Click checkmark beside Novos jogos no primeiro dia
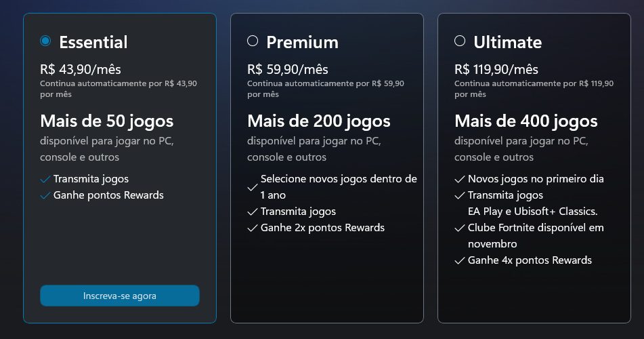This screenshot has width=644, height=339. 460,180
